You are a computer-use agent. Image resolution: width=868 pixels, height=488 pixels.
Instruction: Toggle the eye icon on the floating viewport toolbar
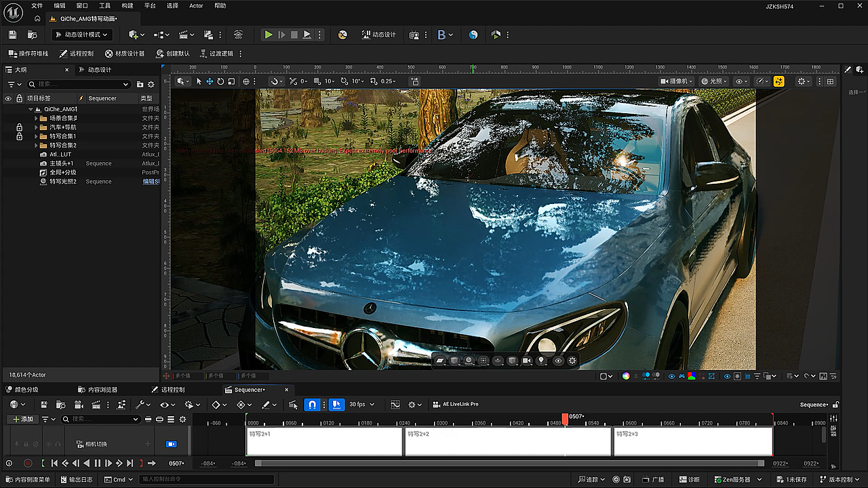[x=558, y=361]
